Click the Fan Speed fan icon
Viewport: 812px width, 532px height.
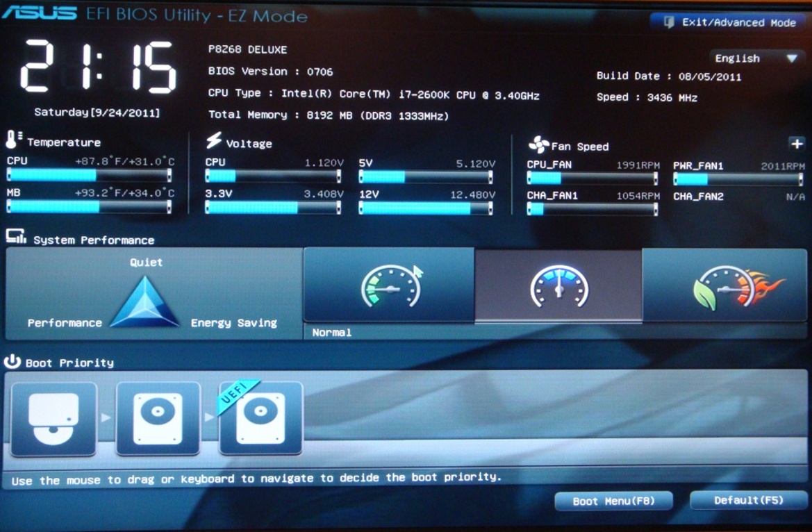click(x=538, y=144)
